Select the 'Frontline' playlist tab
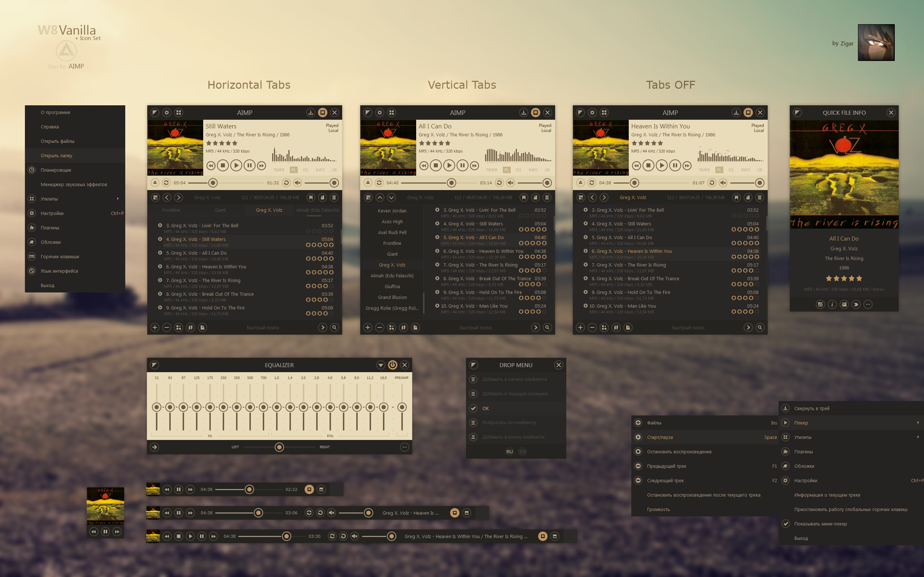This screenshot has width=924, height=577. pos(171,210)
